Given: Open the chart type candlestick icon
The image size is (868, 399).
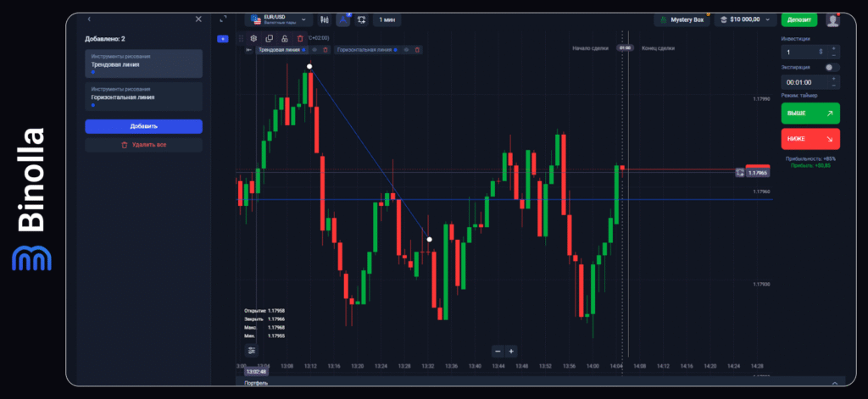Looking at the screenshot, I should (323, 19).
